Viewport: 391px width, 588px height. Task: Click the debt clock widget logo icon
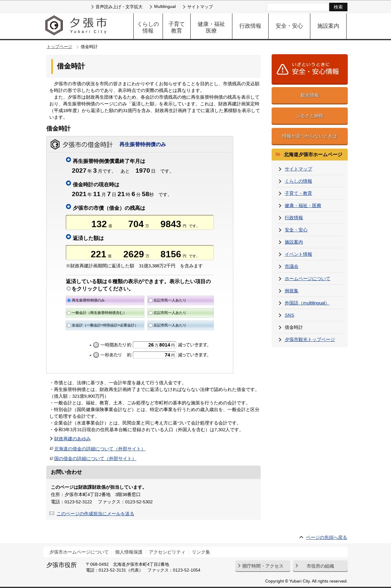[x=55, y=144]
